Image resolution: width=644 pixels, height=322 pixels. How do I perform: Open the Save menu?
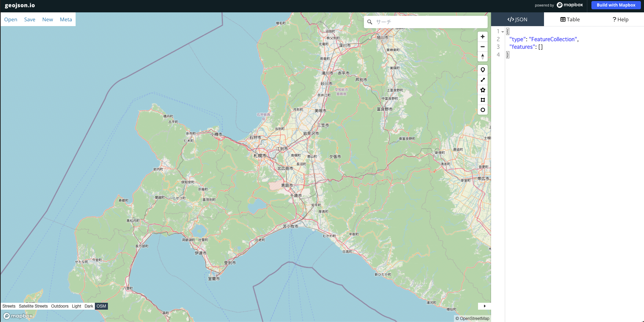point(29,19)
